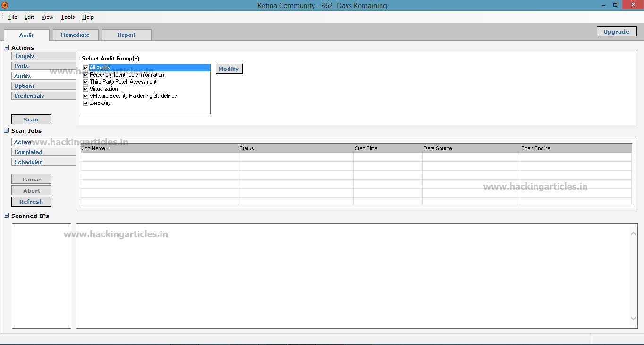
Task: Click the Retina app icon in the title bar
Action: pos(4,5)
